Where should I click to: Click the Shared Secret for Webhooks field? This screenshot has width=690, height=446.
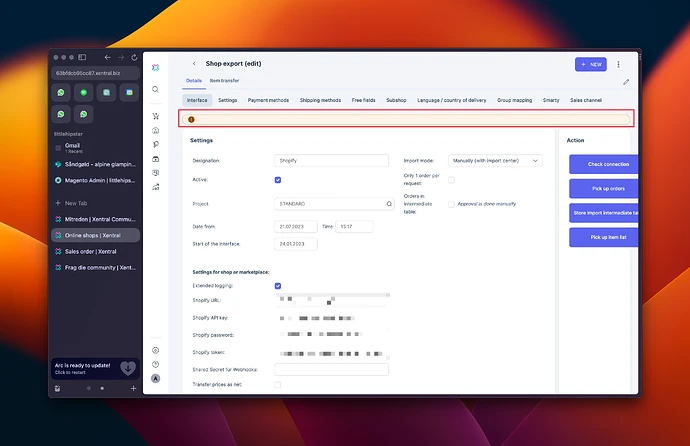331,369
